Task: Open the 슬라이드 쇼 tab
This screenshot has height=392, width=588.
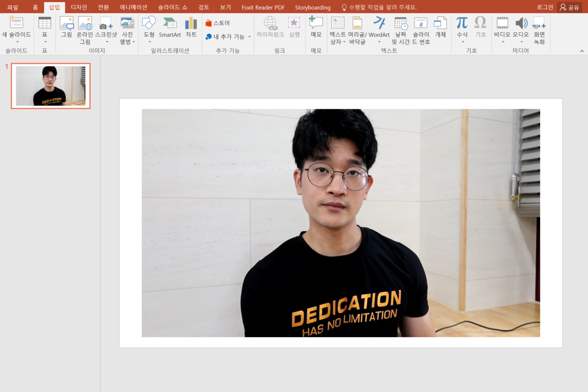Action: [x=172, y=7]
